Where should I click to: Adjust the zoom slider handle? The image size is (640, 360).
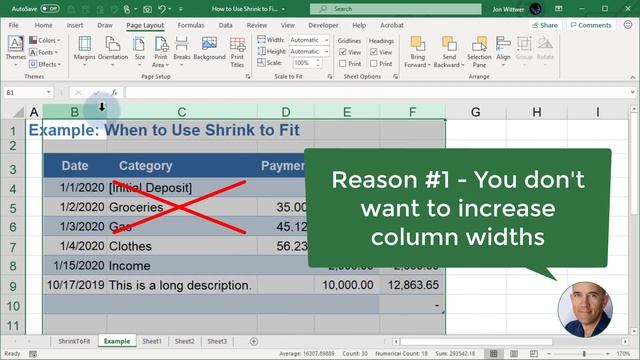pos(584,353)
